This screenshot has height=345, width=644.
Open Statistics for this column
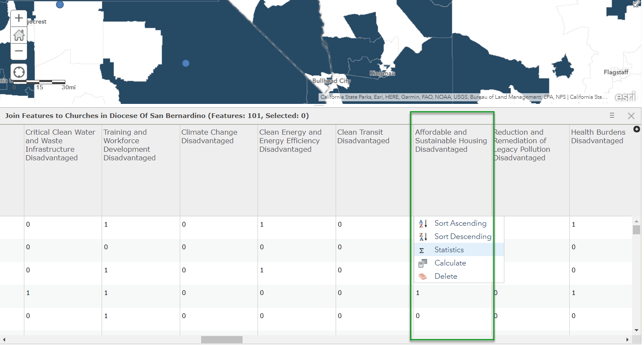[449, 250]
